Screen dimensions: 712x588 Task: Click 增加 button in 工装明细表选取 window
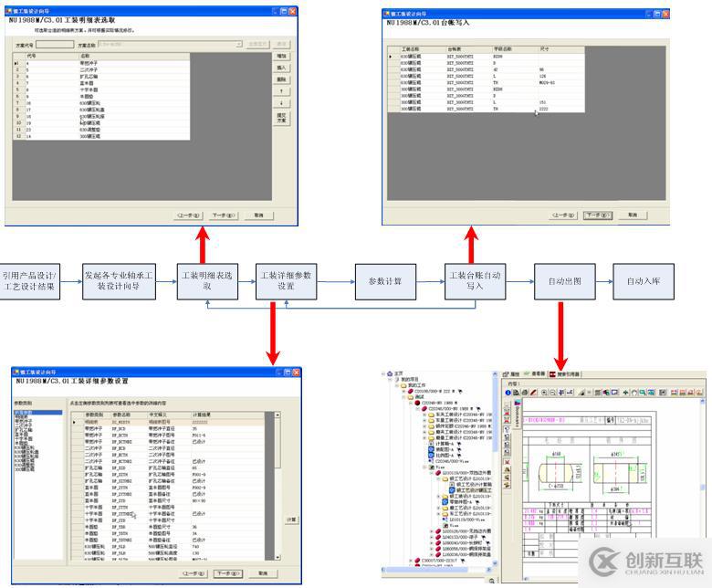[281, 56]
